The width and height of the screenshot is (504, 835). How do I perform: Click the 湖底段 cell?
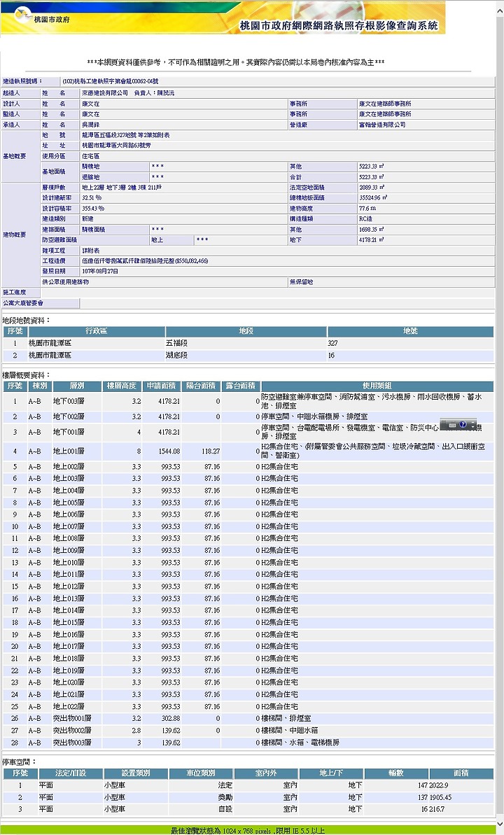176,355
